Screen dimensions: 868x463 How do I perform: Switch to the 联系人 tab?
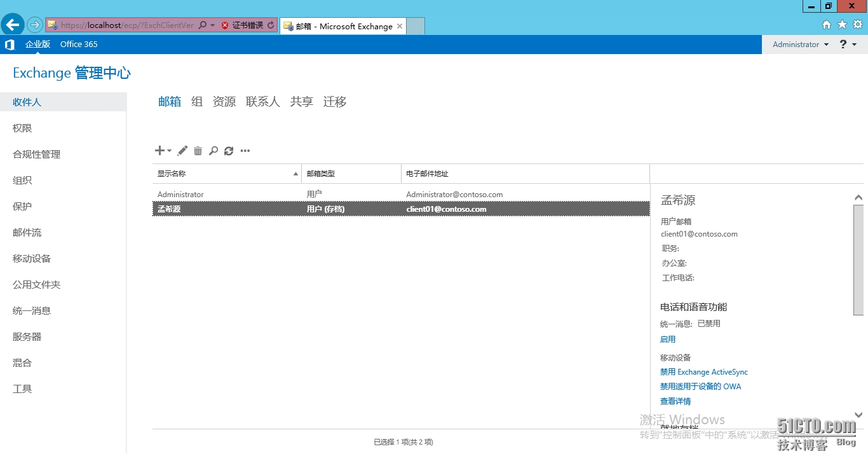262,102
